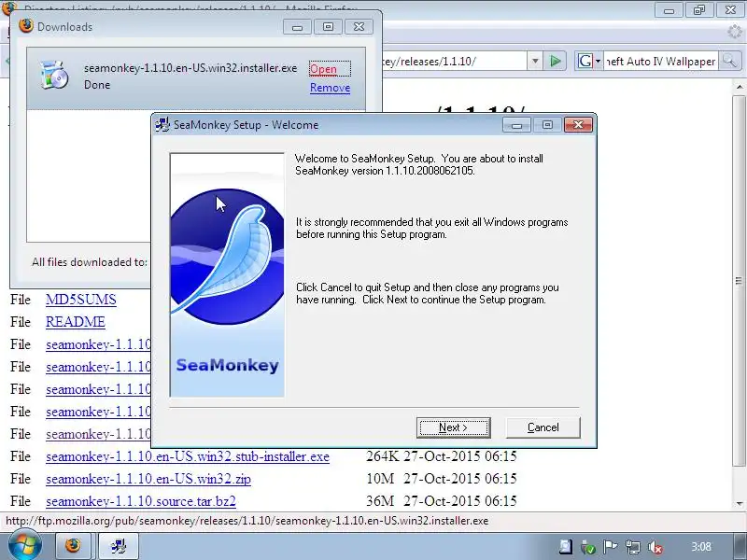The width and height of the screenshot is (747, 560).
Task: Click the 36M size for source.tar.bz2 row
Action: pyautogui.click(x=380, y=501)
